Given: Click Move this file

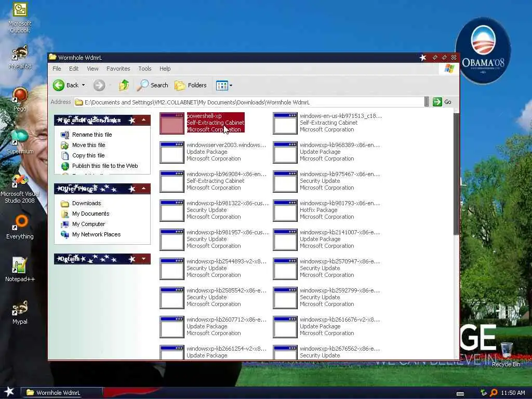Looking at the screenshot, I should pos(88,145).
